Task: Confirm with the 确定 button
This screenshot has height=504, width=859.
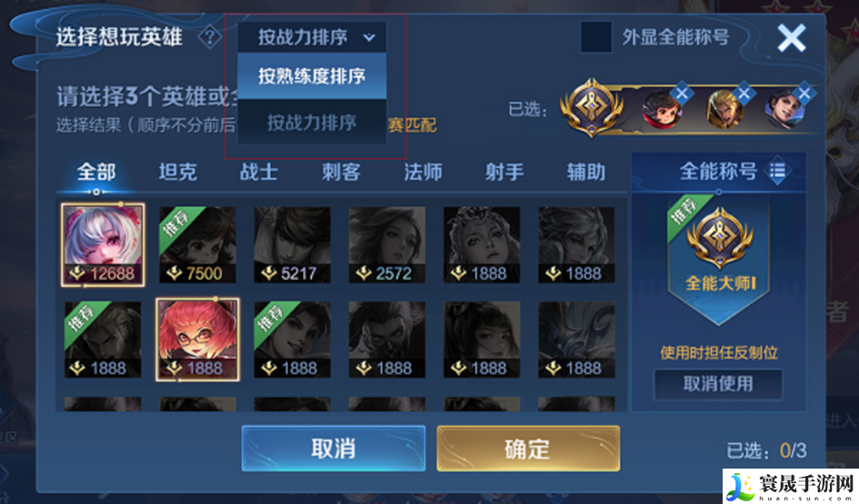Action: (528, 449)
